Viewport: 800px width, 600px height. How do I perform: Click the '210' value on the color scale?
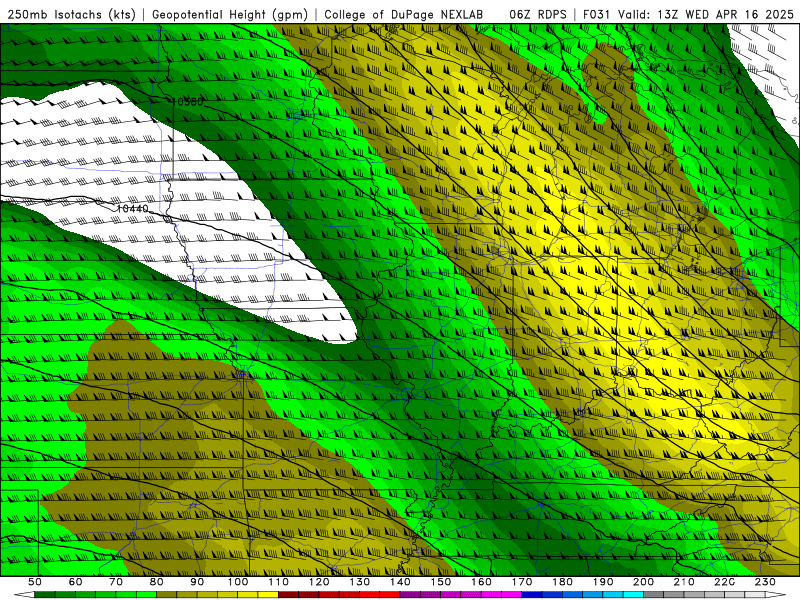684,582
